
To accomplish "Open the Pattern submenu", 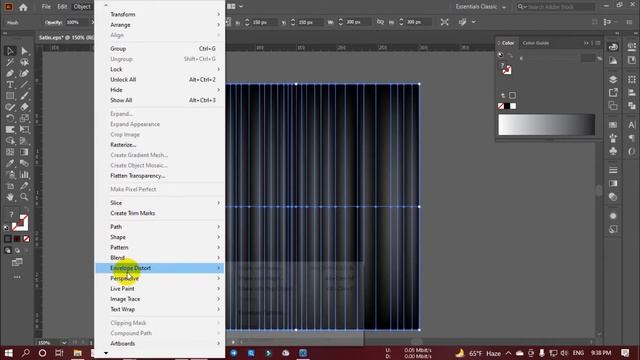I will [x=160, y=247].
